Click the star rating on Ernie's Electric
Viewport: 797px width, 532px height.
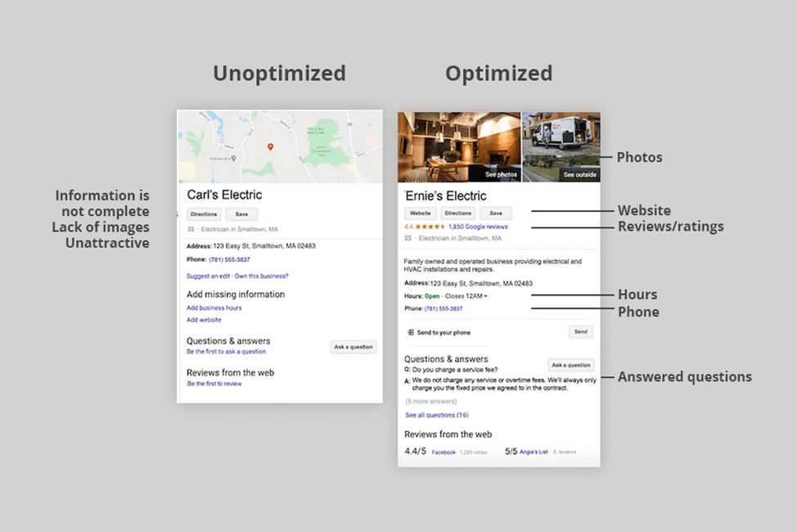(x=430, y=227)
